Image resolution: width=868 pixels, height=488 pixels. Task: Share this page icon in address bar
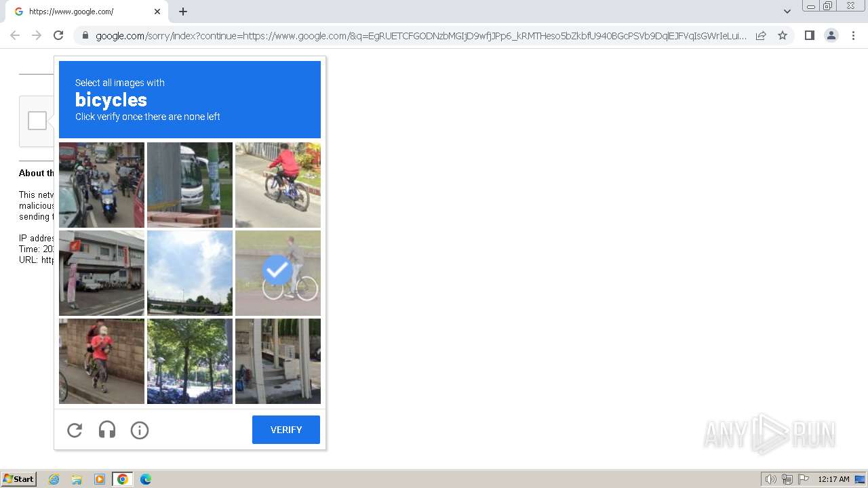[x=761, y=35]
